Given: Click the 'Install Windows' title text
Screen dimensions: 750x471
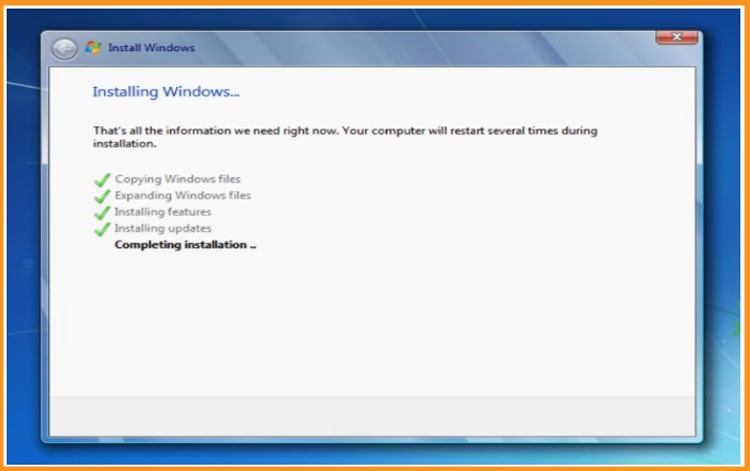Looking at the screenshot, I should tap(151, 47).
